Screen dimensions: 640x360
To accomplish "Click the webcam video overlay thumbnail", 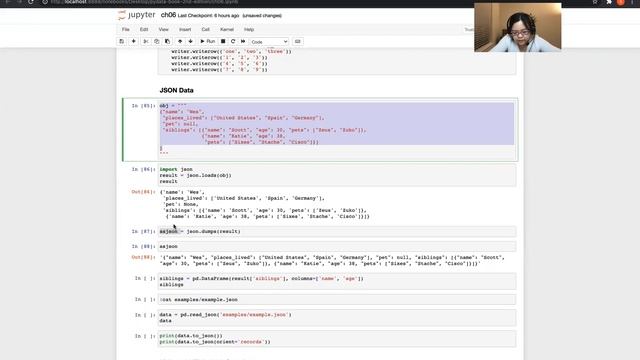I will click(x=518, y=27).
